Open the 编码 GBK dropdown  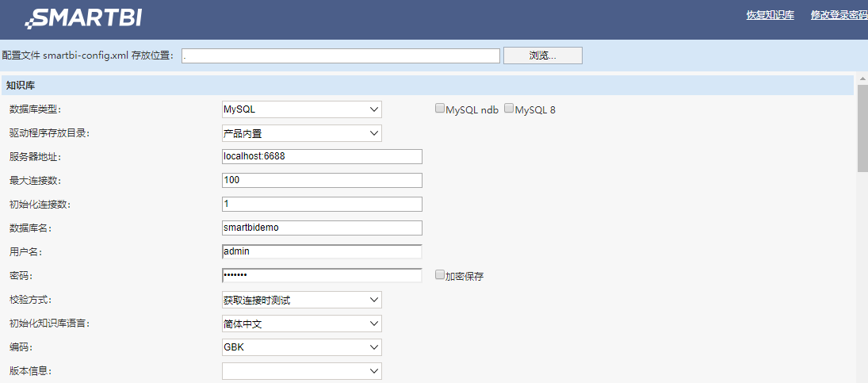302,347
